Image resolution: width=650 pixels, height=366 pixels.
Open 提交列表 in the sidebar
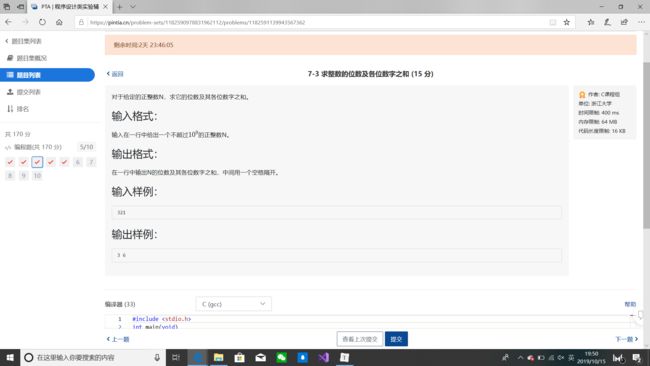[x=24, y=92]
